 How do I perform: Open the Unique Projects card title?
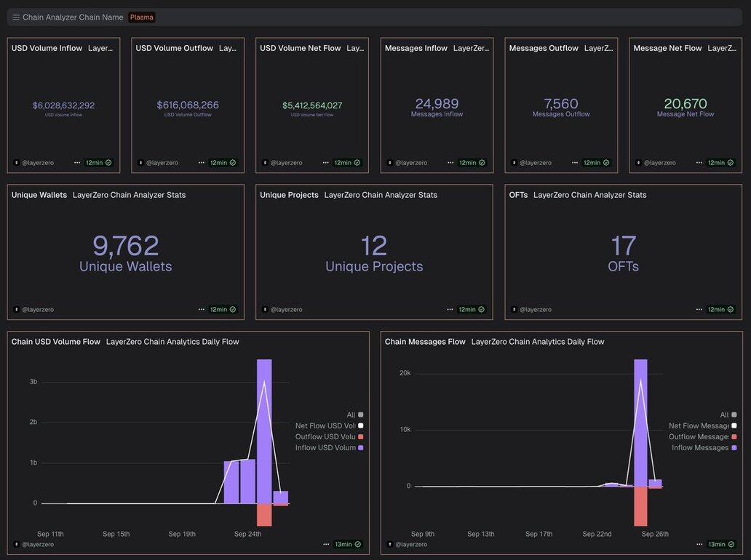coord(290,196)
